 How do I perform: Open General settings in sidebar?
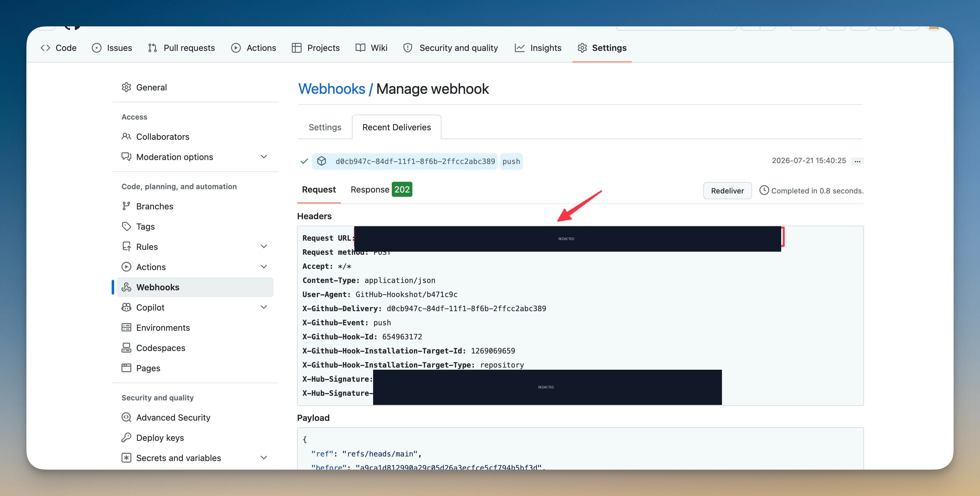(x=195, y=87)
